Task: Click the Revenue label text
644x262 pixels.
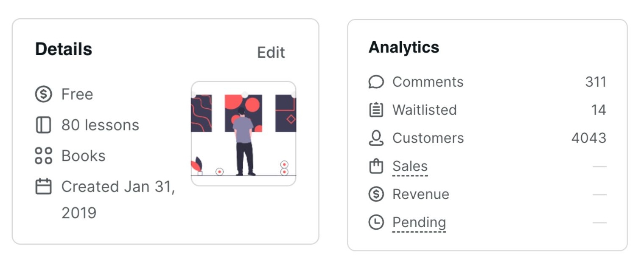Action: click(420, 194)
